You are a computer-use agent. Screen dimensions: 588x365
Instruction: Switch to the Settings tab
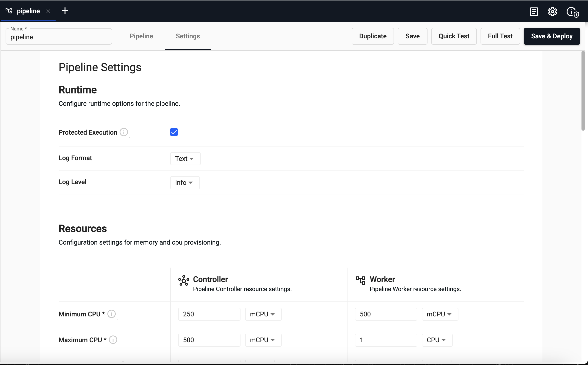click(x=188, y=36)
